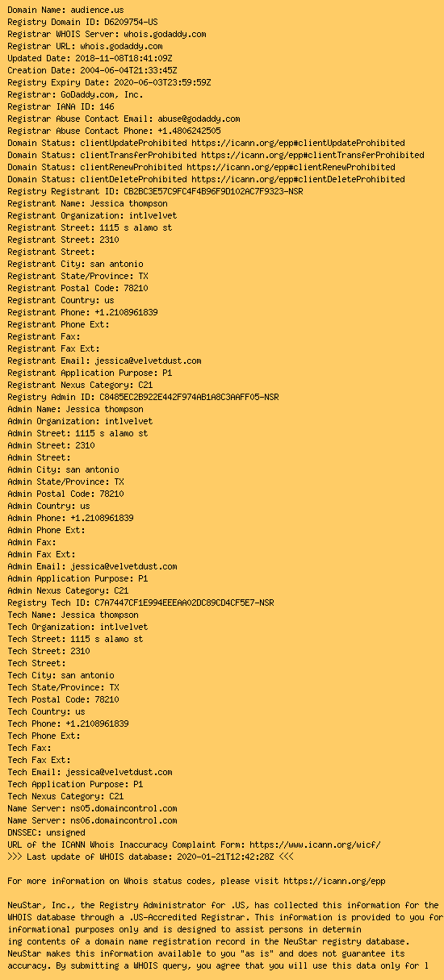Click name server ns06.domaincontrol.com
This screenshot has height=980, width=444.
124,820
